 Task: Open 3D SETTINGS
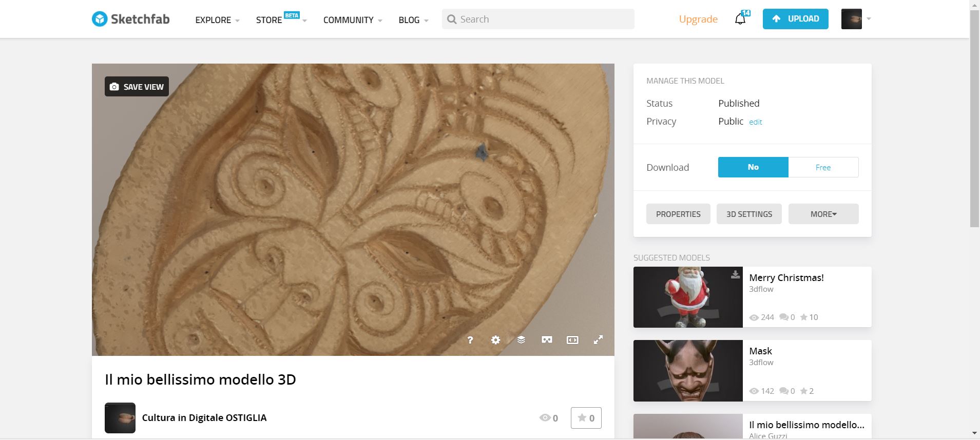[x=749, y=214]
